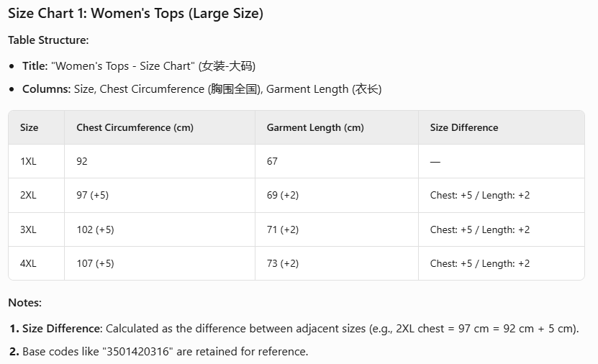The width and height of the screenshot is (598, 364).
Task: Select the 3XL size cell
Action: point(28,229)
